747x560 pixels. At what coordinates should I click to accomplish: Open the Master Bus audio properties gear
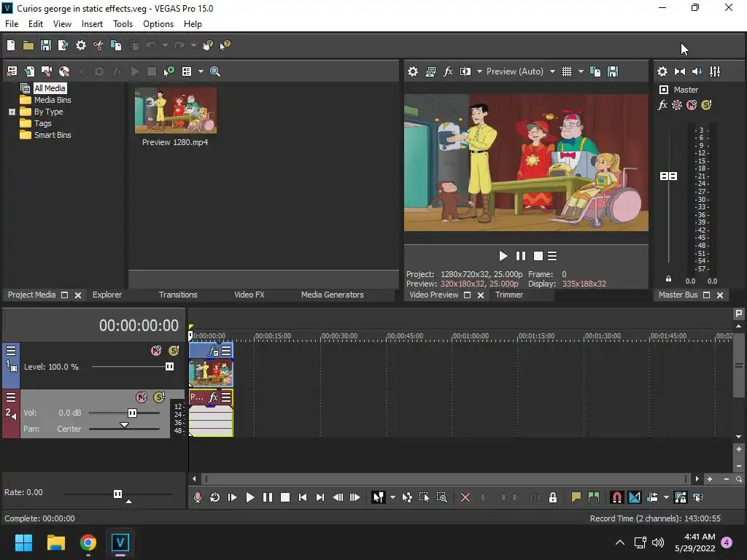tap(662, 71)
